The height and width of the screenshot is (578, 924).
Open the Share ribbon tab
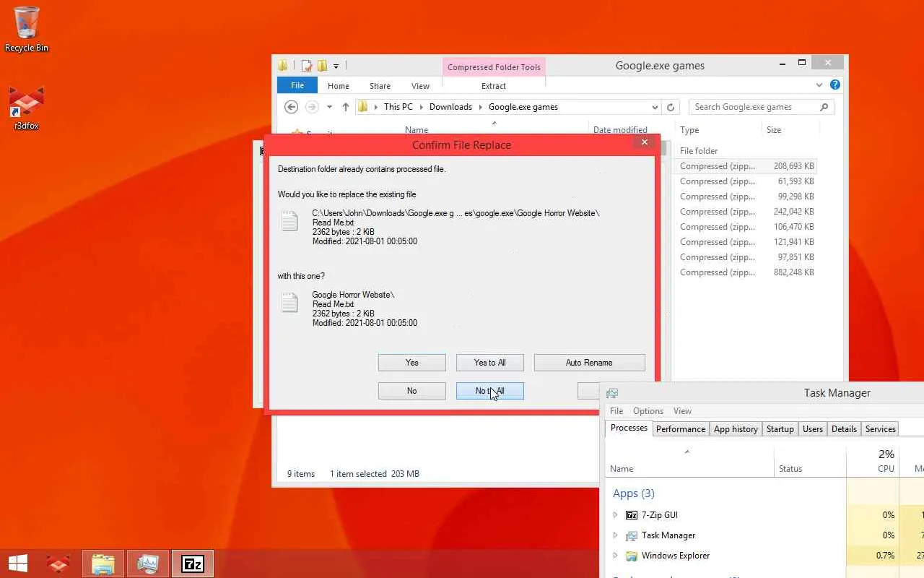(x=380, y=86)
